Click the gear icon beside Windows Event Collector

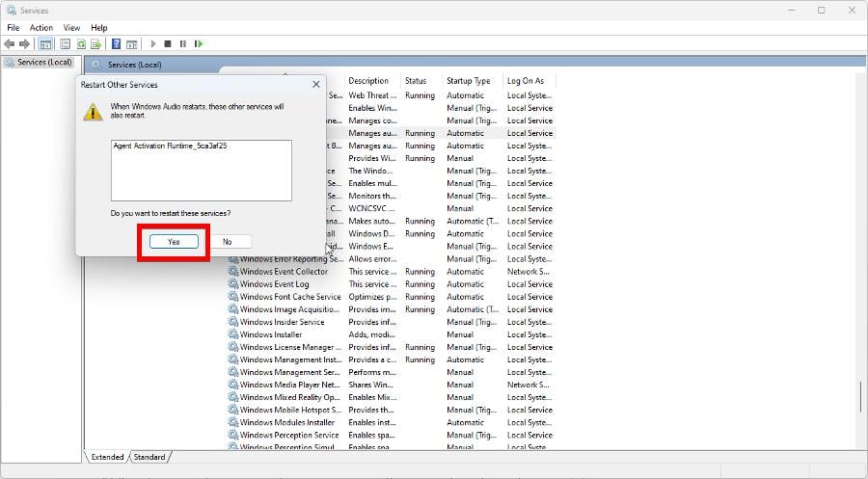[233, 272]
